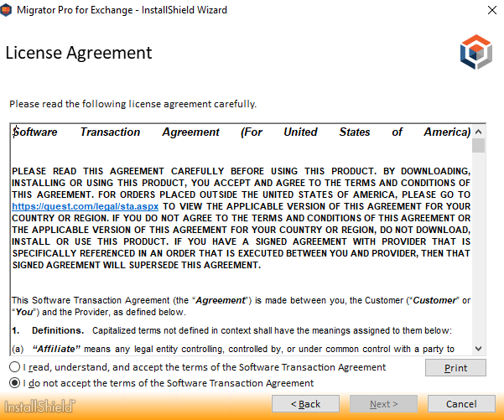The image size is (504, 420).
Task: Click the Print button
Action: click(455, 368)
